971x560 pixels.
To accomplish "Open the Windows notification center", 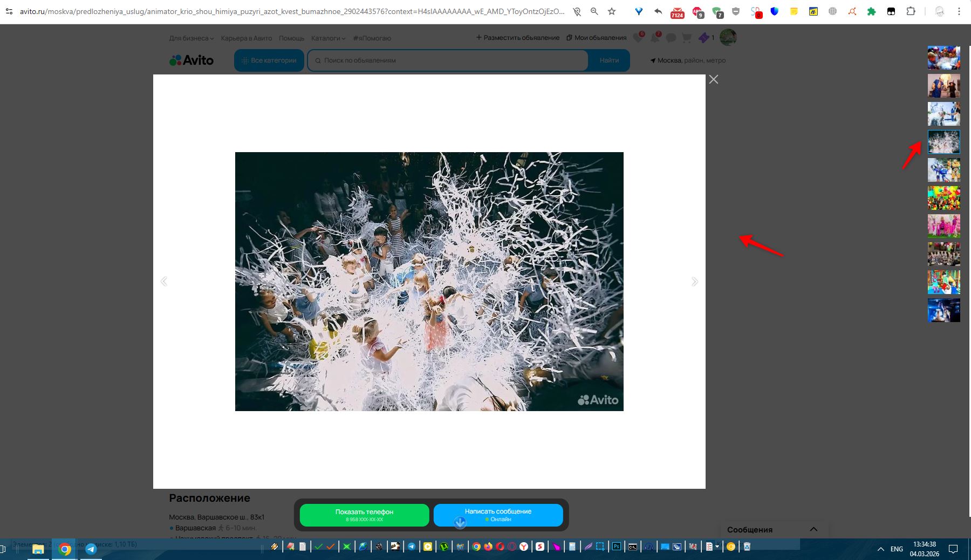I will [953, 549].
